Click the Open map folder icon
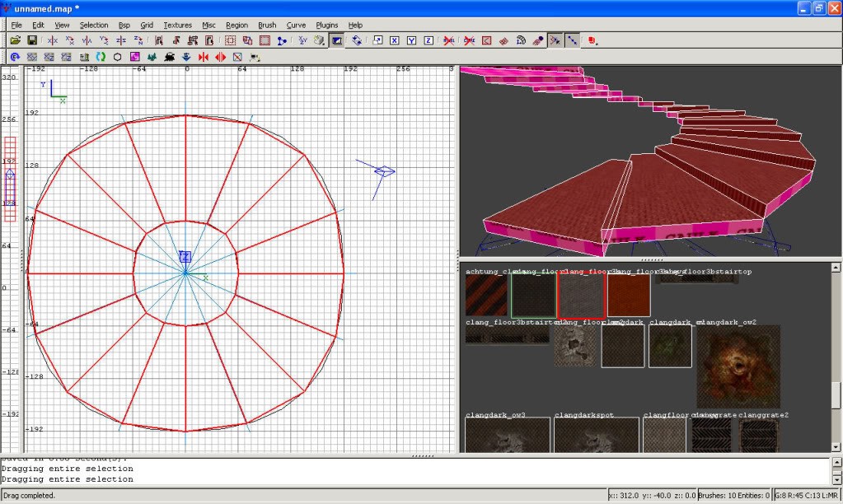This screenshot has width=843, height=504. [16, 40]
